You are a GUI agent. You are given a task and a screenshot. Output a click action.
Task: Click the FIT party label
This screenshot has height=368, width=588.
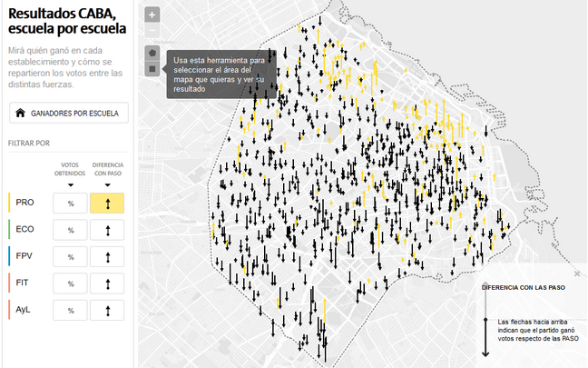click(x=22, y=283)
